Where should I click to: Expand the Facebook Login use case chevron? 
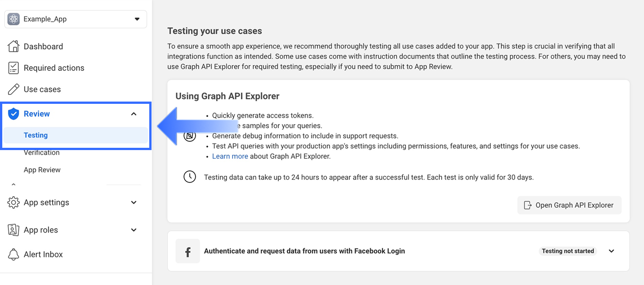(x=611, y=251)
